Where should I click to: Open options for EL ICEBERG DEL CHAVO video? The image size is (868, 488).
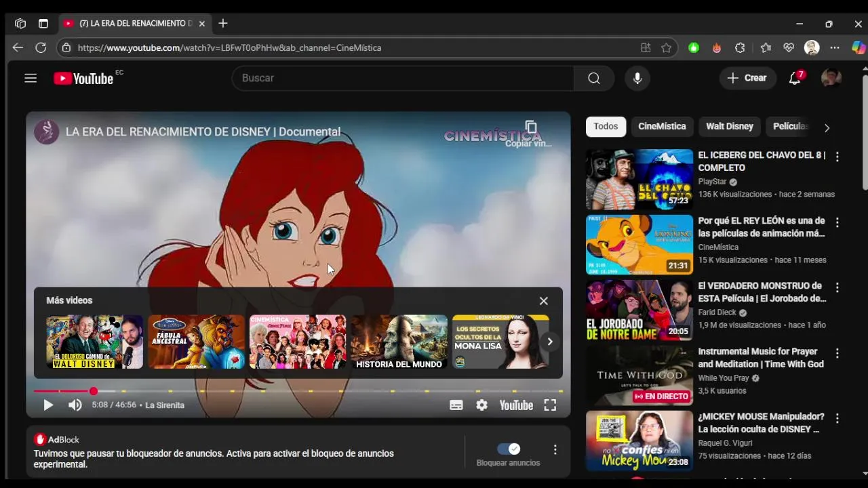click(837, 157)
